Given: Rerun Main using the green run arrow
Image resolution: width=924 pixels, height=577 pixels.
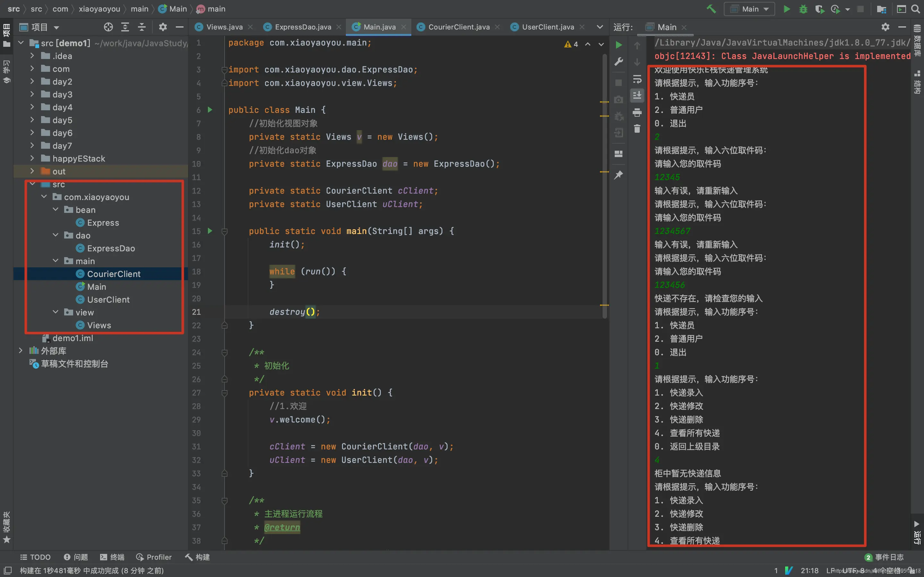Looking at the screenshot, I should coord(619,45).
